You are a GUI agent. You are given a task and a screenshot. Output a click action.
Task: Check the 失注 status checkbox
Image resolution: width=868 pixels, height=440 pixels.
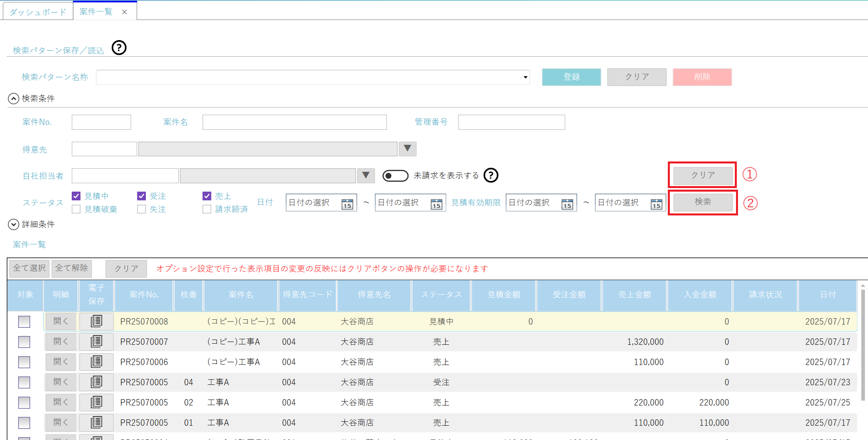[141, 209]
